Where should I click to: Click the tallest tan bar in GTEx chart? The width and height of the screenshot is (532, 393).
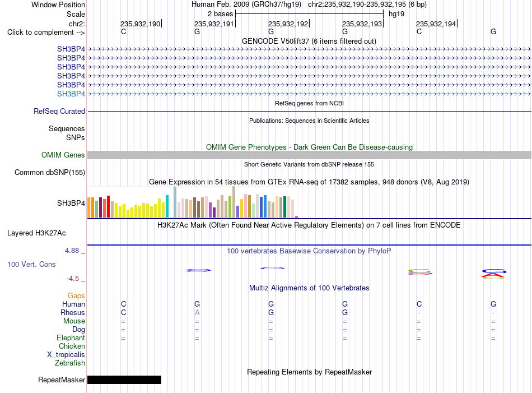coord(234,202)
